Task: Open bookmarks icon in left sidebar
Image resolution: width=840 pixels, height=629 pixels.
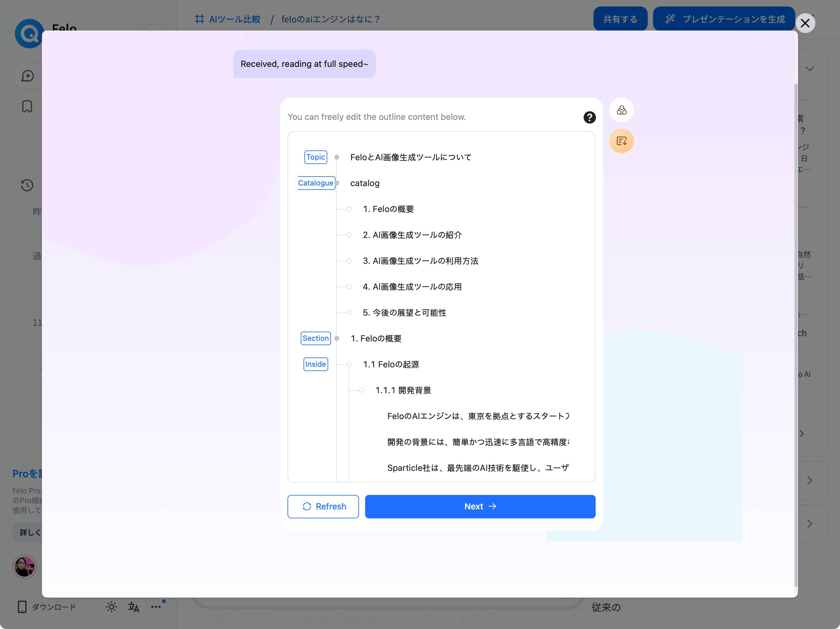Action: (27, 106)
